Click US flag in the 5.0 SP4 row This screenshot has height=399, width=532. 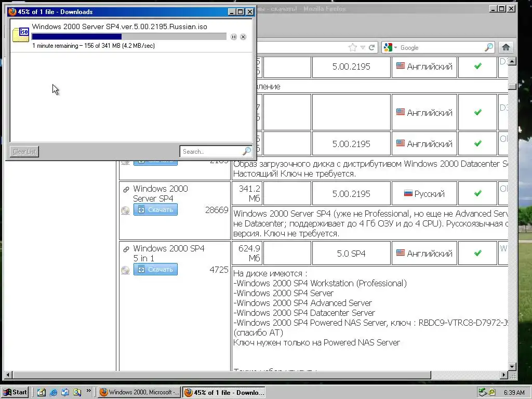click(401, 253)
